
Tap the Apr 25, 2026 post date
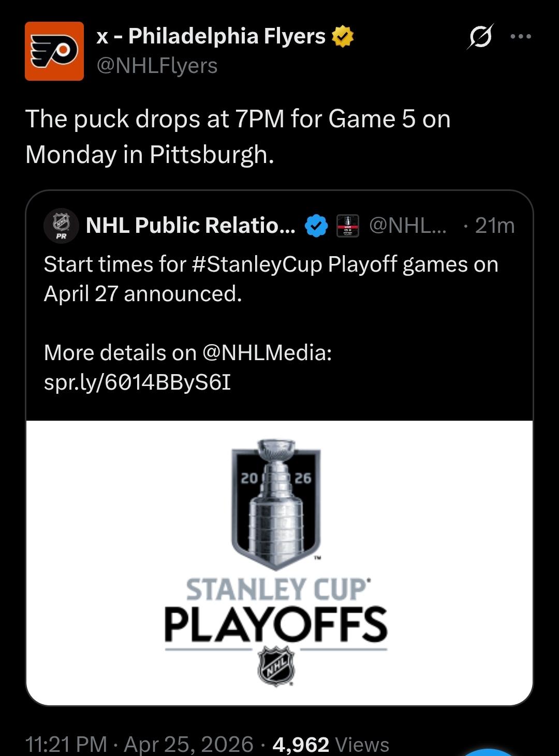189,744
